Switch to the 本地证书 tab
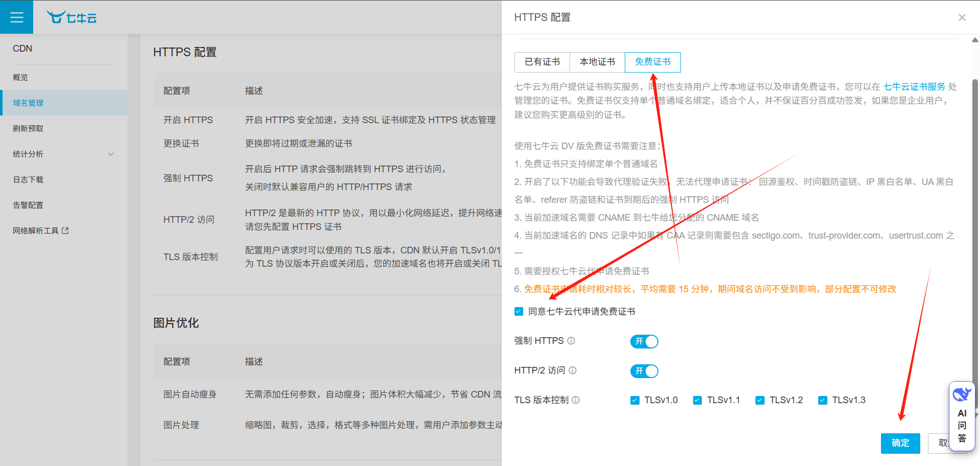The height and width of the screenshot is (466, 980). (597, 62)
